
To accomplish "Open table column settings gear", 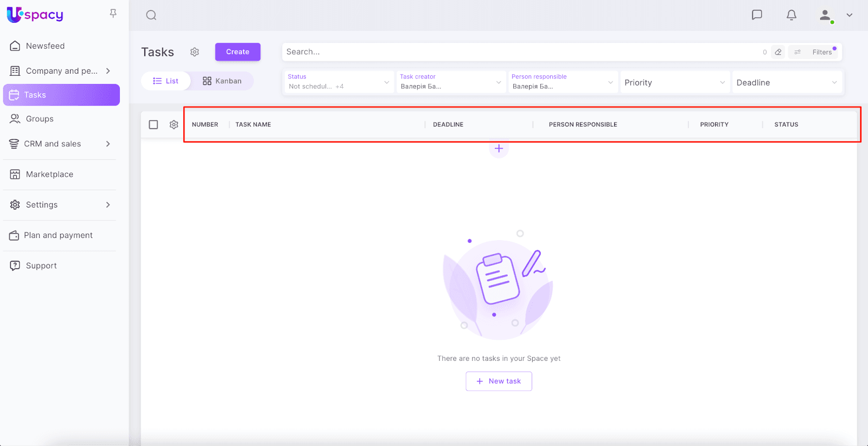I will [x=174, y=125].
